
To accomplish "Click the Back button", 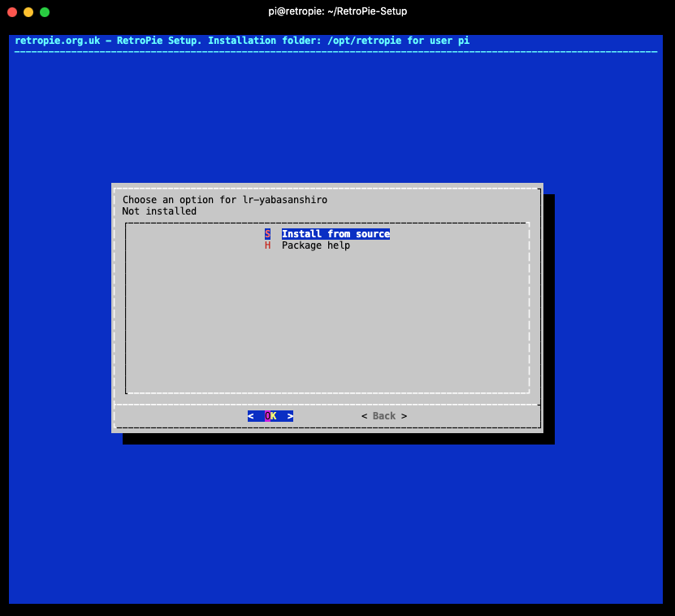I will [384, 416].
